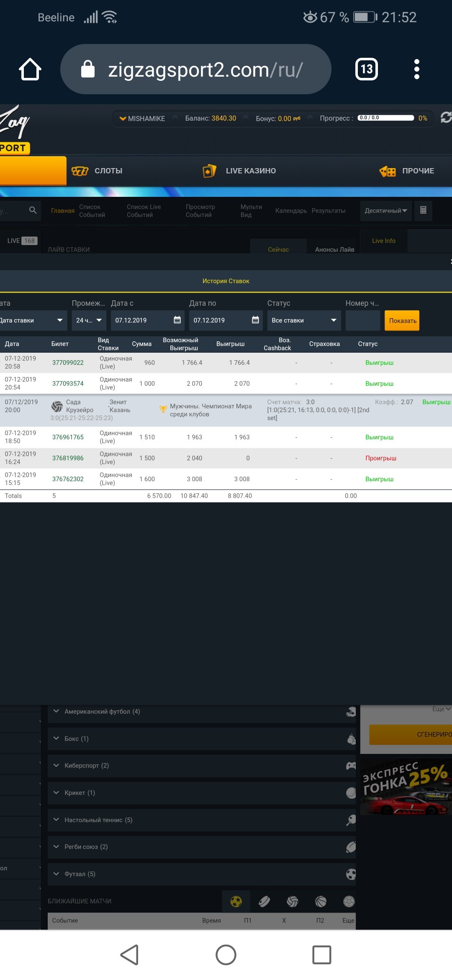Open the browser three-dot menu
The width and height of the screenshot is (452, 980).
(416, 69)
